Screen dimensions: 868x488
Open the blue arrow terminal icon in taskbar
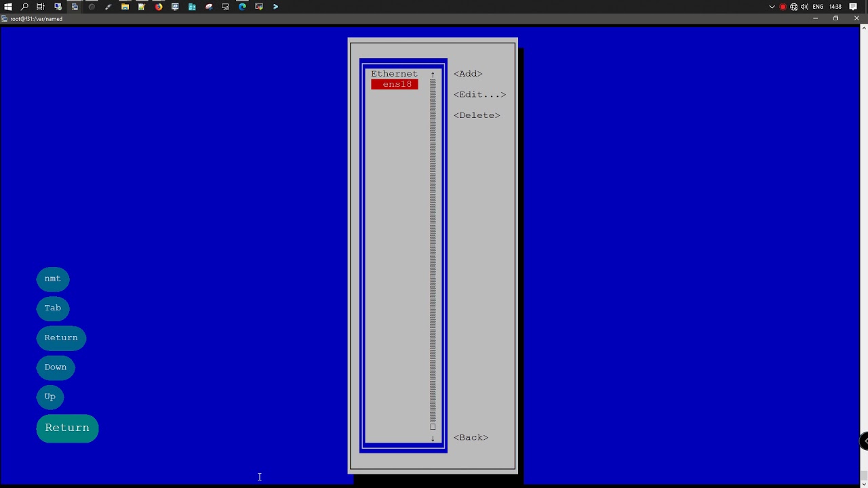coord(275,7)
